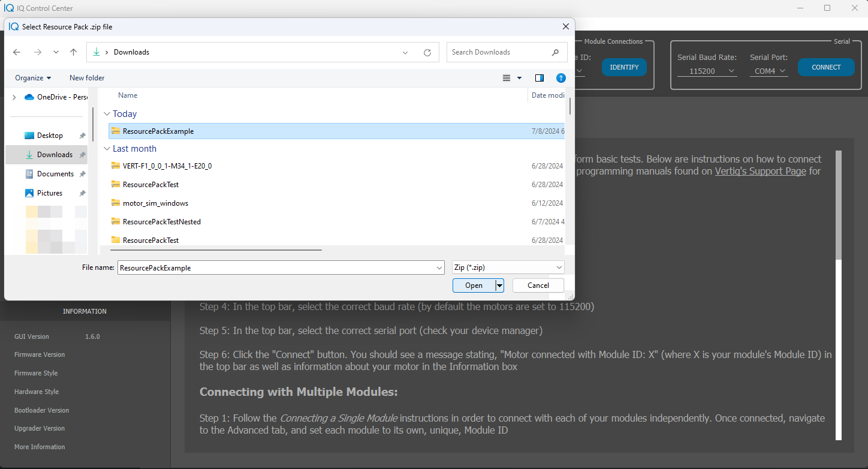
Task: Open the Open button split arrow
Action: (x=499, y=285)
